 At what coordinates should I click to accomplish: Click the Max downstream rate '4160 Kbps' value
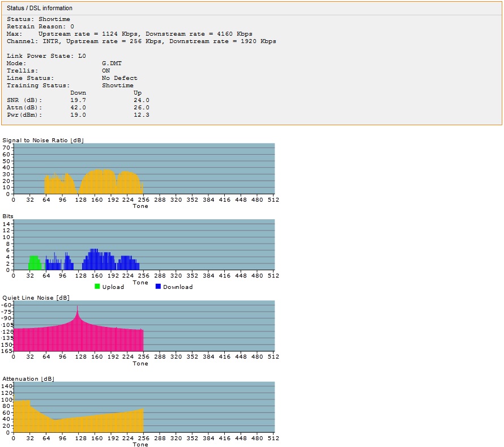pyautogui.click(x=234, y=34)
